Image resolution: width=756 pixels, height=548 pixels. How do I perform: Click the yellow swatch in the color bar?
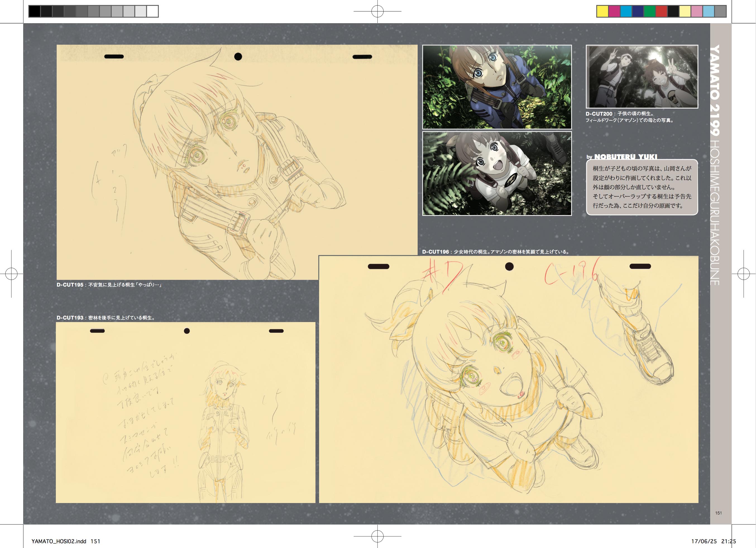tap(602, 11)
